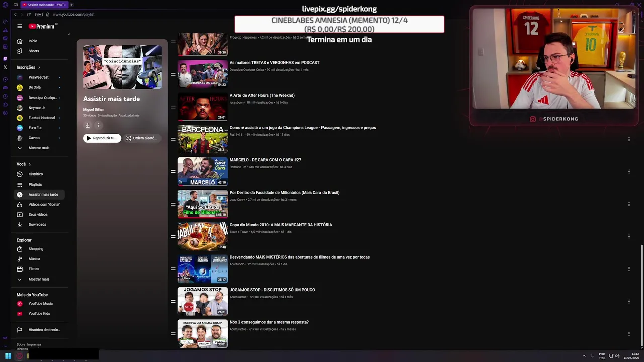644x362 pixels.
Task: Click drag handle of Nós 3 conseguimos video
Action: click(173, 334)
